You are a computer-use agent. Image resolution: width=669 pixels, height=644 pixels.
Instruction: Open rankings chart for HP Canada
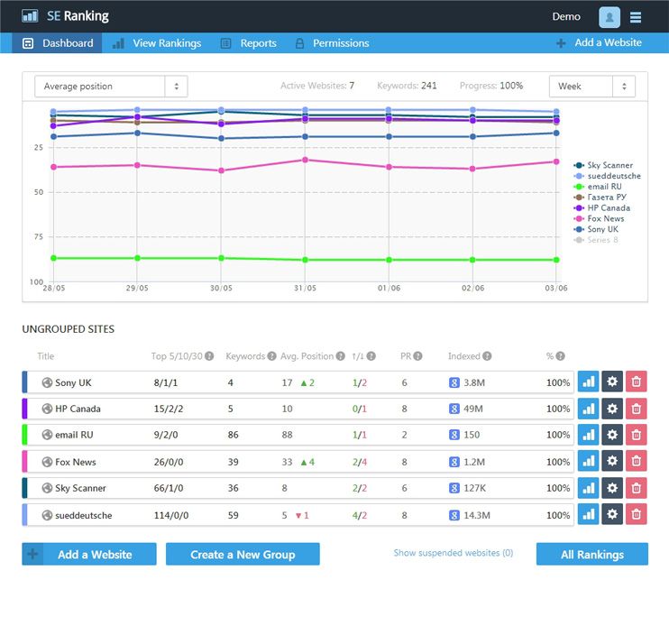click(x=589, y=409)
